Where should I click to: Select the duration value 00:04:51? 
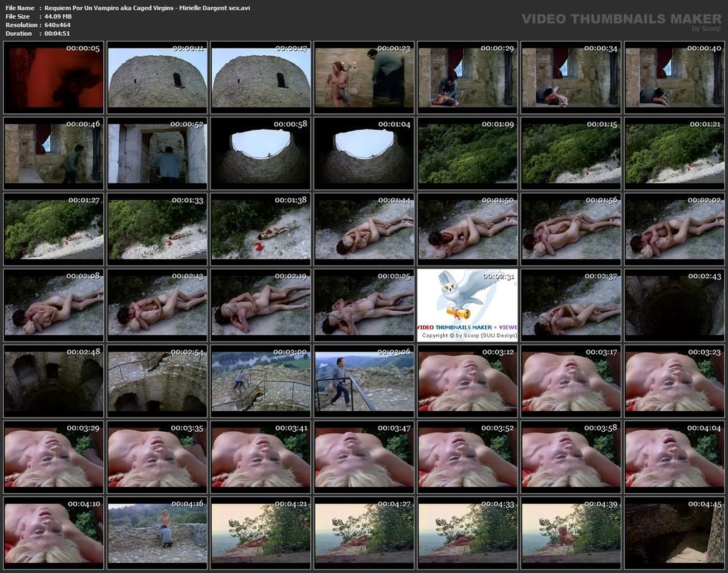pyautogui.click(x=57, y=34)
